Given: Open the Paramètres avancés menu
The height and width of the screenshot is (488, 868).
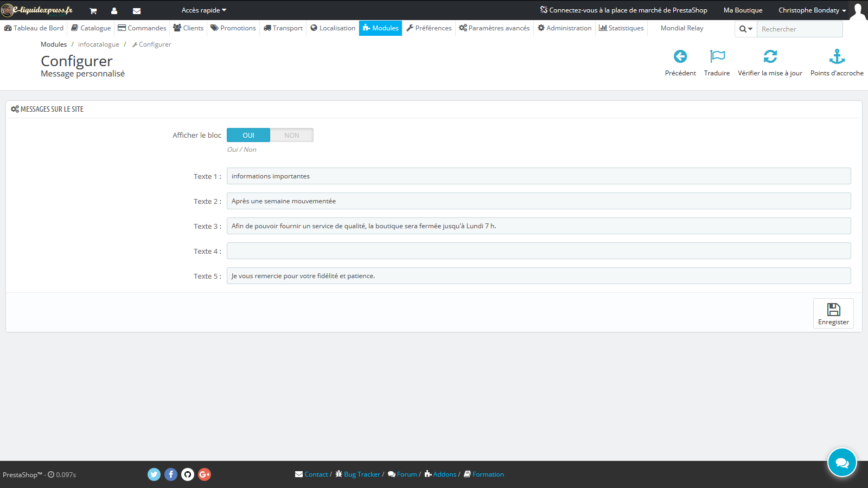Looking at the screenshot, I should 494,28.
